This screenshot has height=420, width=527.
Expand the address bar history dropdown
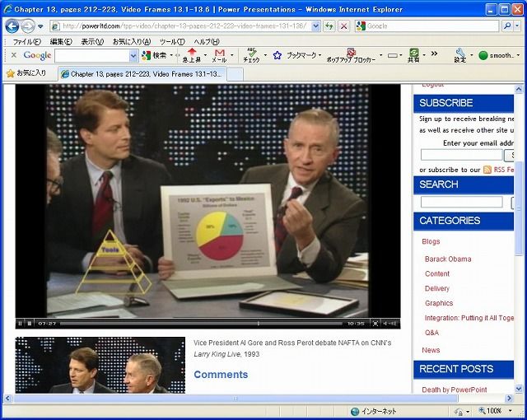click(315, 26)
